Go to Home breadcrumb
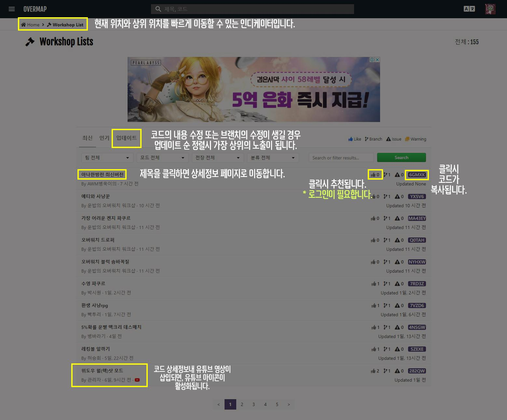This screenshot has height=420, width=507. click(30, 25)
